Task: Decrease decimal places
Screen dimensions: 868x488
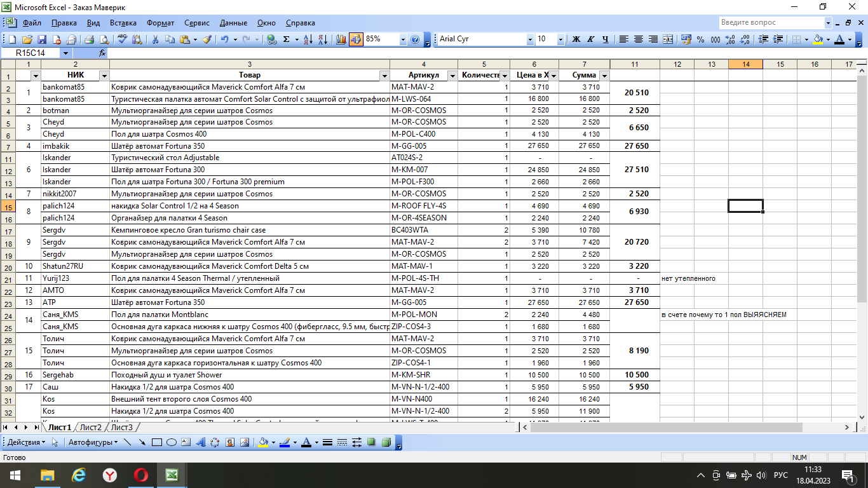Action: (x=745, y=39)
